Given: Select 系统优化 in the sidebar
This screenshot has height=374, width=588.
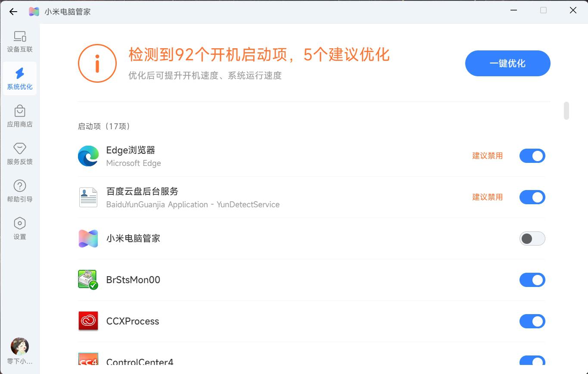Looking at the screenshot, I should pyautogui.click(x=20, y=78).
